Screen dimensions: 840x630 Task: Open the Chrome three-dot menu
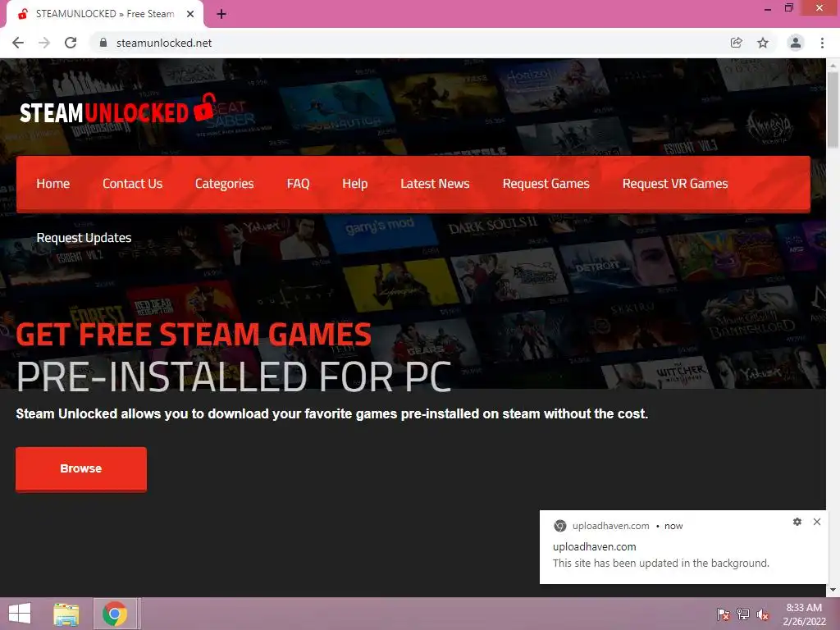[x=822, y=43]
